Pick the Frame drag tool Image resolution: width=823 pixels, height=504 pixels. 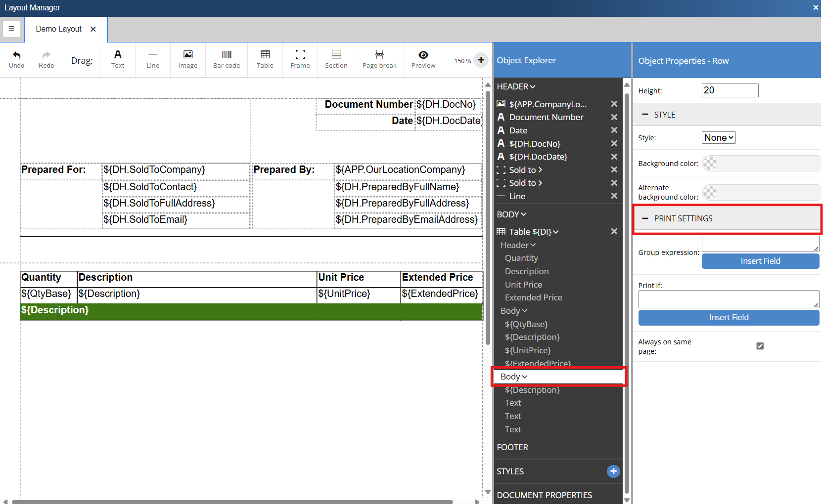click(300, 59)
